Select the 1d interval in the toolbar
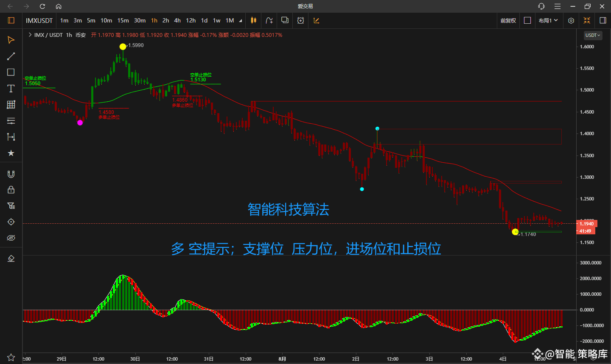 (204, 20)
